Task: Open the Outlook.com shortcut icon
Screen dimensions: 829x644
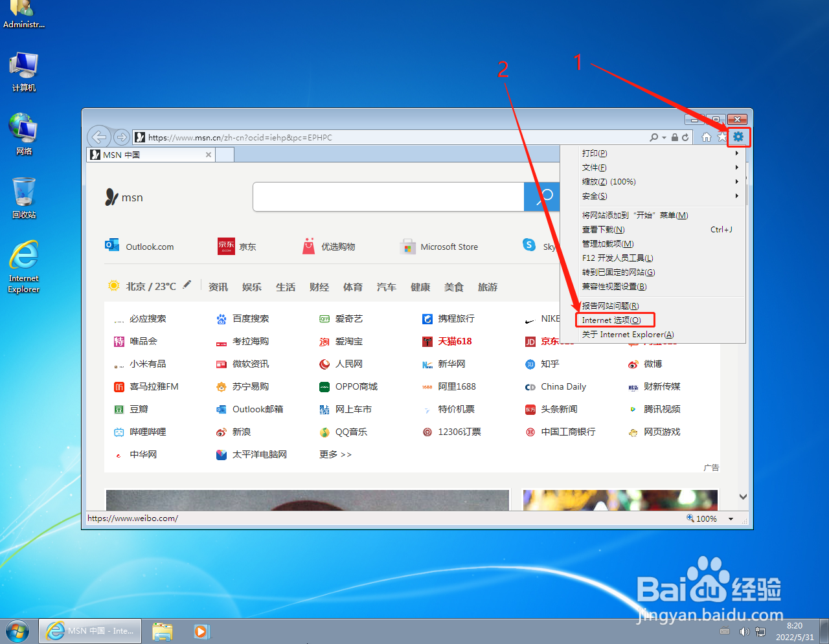Action: click(112, 245)
